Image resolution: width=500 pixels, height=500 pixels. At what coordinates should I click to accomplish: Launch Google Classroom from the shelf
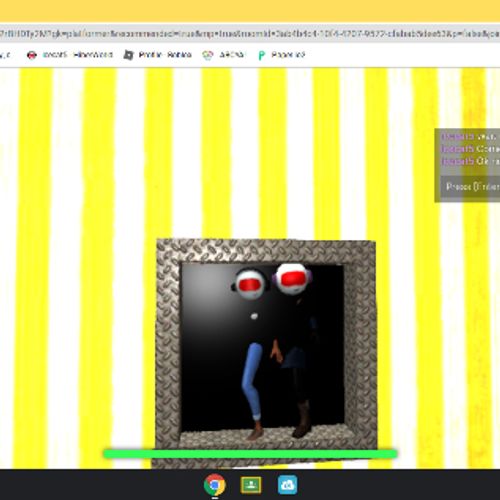pos(251,485)
